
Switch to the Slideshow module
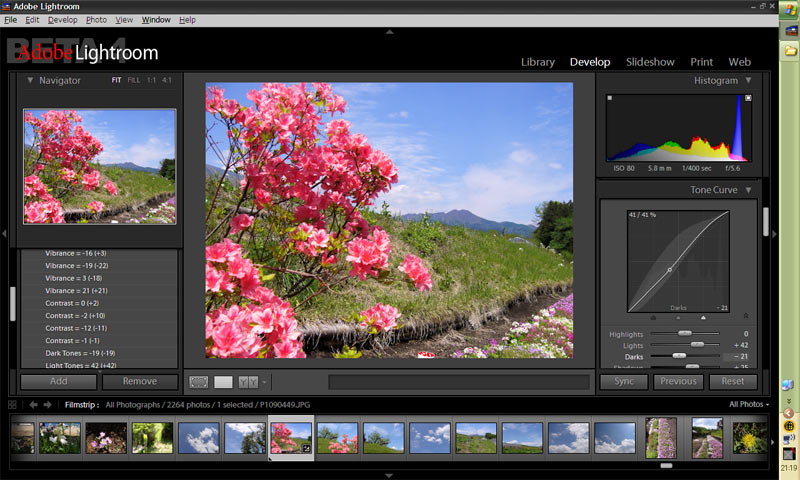click(650, 62)
